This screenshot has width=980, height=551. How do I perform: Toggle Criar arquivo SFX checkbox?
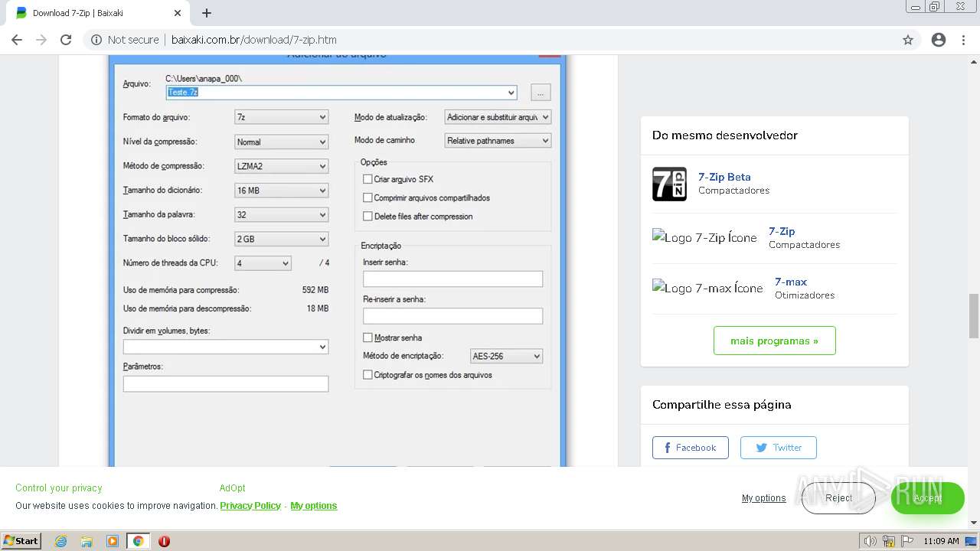pyautogui.click(x=367, y=179)
